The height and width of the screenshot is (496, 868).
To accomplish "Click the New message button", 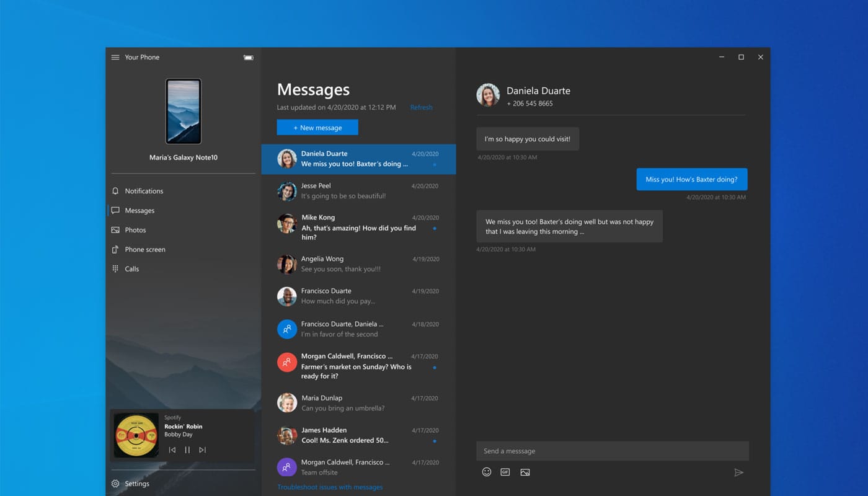I will click(x=317, y=127).
